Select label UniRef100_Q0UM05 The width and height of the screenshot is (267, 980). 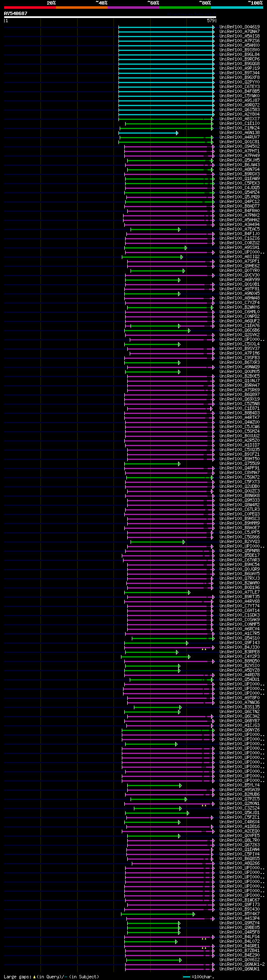pyautogui.click(x=239, y=372)
